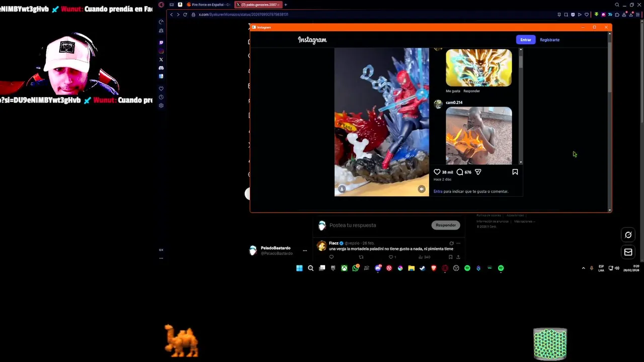Image resolution: width=644 pixels, height=362 pixels.
Task: Go forward in the browser
Action: click(x=178, y=15)
